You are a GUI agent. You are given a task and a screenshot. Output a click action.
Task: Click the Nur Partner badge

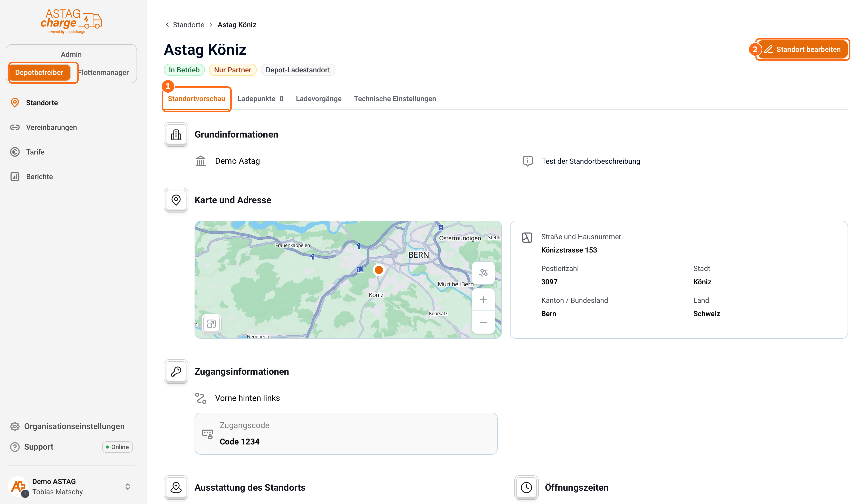[x=233, y=70]
